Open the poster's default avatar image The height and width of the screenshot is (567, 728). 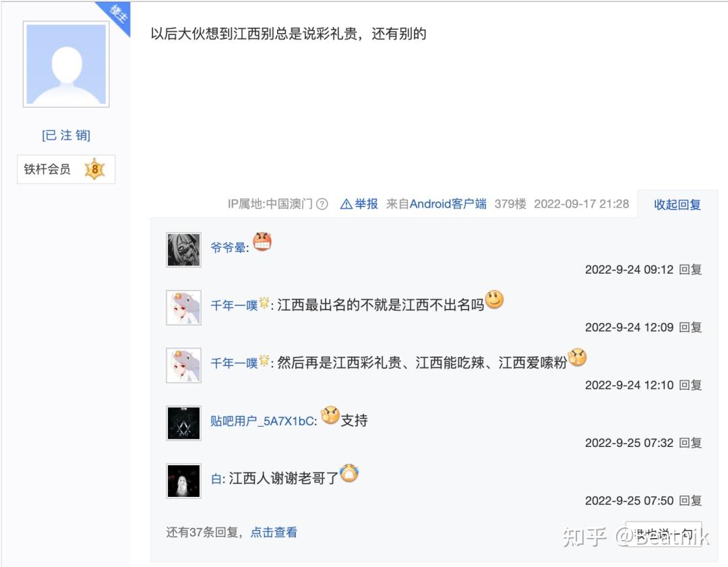coord(66,64)
